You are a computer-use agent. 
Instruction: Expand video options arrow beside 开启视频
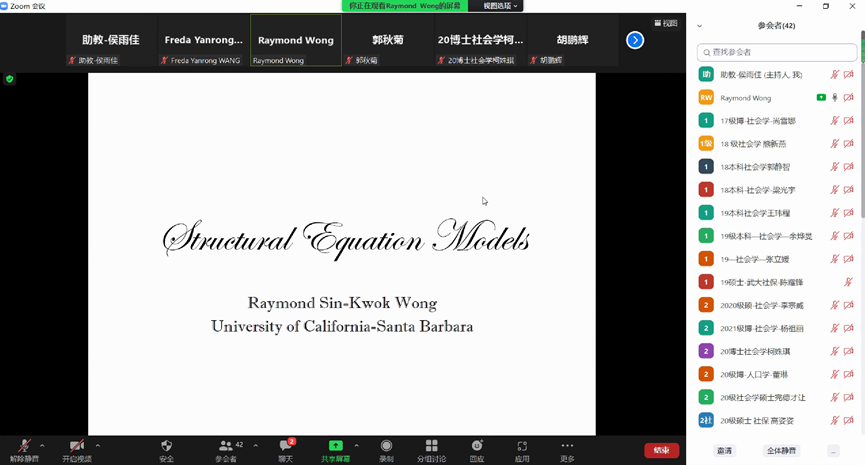[97, 445]
